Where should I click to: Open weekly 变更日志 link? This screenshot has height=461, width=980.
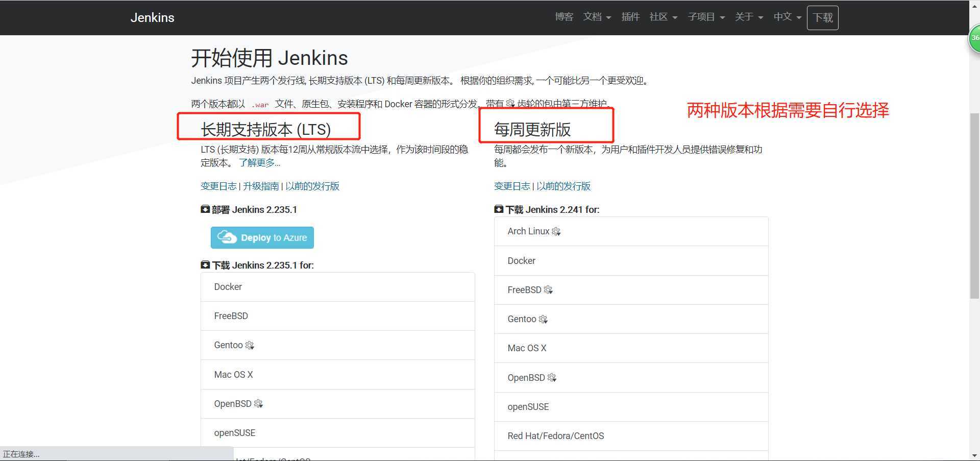click(512, 186)
